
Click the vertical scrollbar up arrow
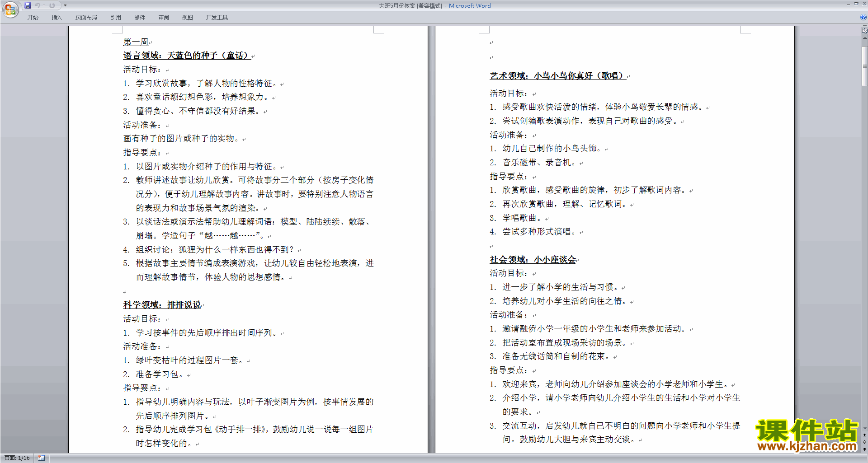[x=864, y=38]
